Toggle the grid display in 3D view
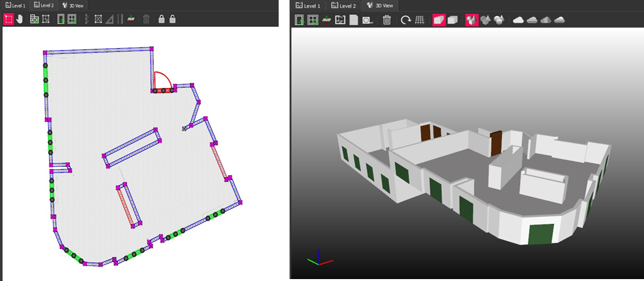Screen dimensions: 644x281 pos(419,20)
